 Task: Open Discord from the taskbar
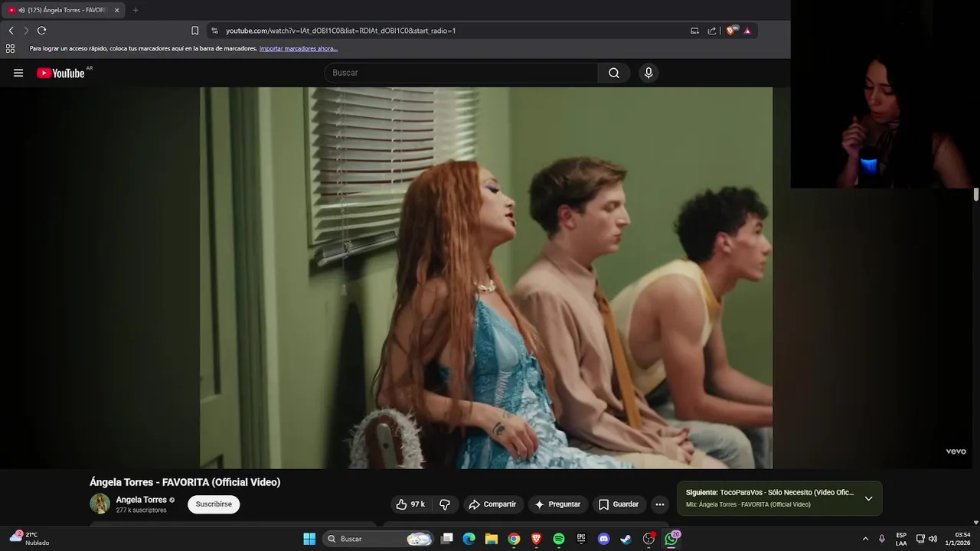coord(603,539)
